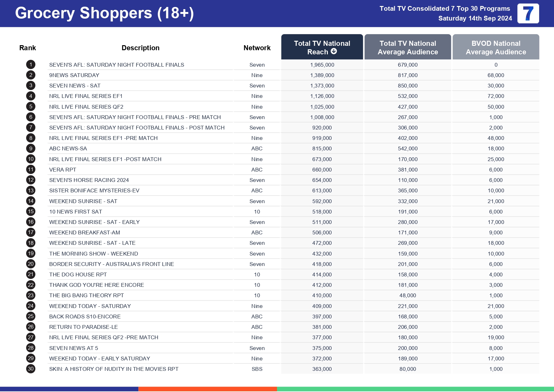Image resolution: width=554 pixels, height=392 pixels.
Task: Open VERA RPT program entry
Action: coord(63,170)
